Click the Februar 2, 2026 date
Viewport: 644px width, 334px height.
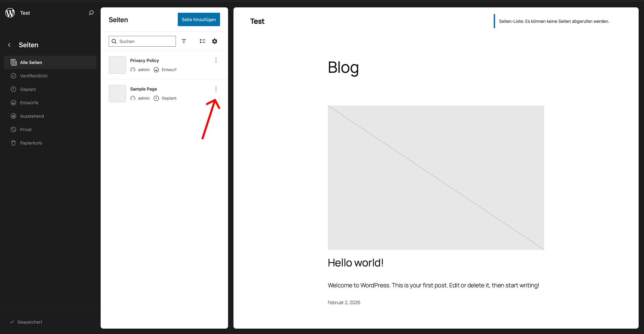[344, 302]
